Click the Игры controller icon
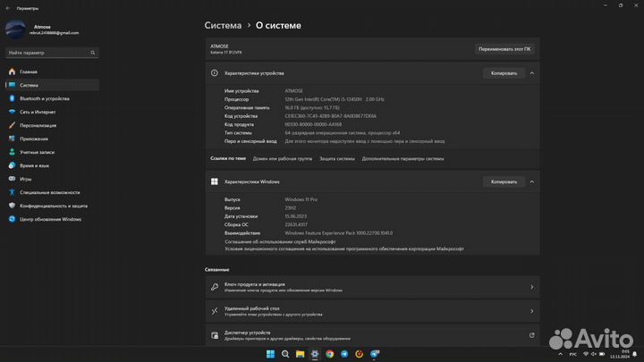 click(12, 179)
